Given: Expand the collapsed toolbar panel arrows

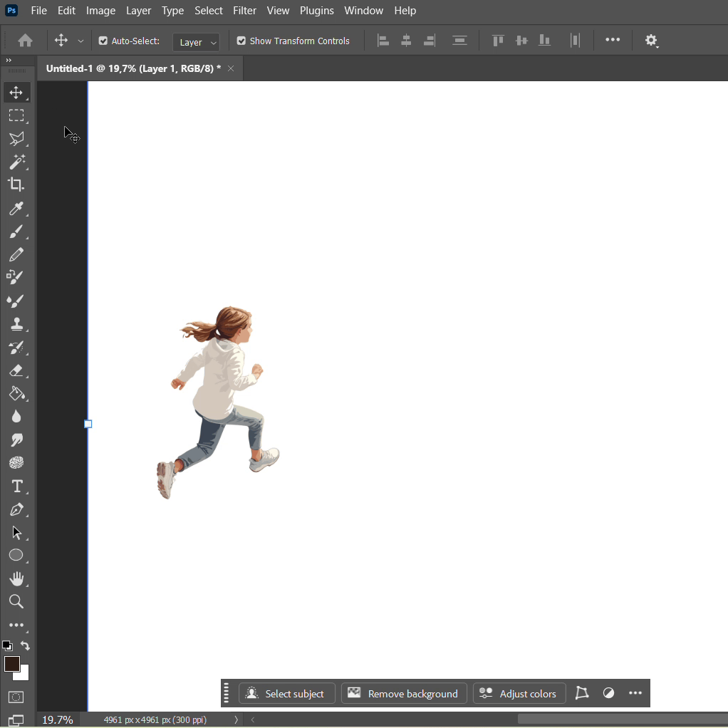Looking at the screenshot, I should coord(9,61).
